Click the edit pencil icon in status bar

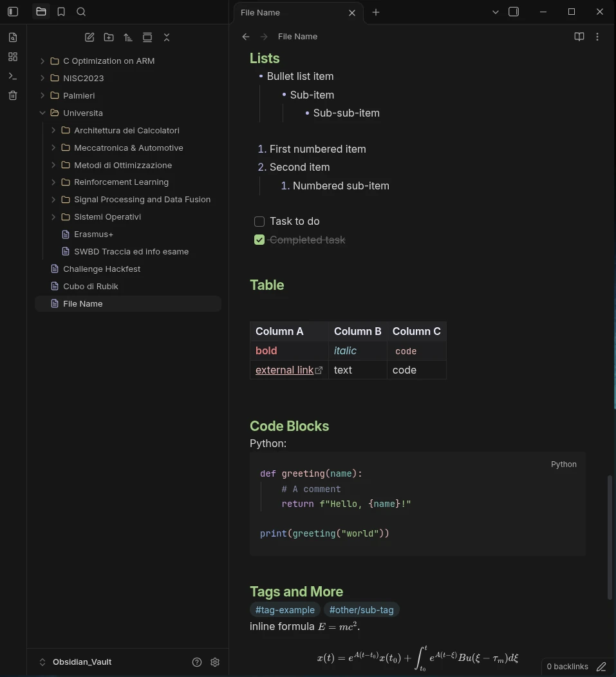coord(601,667)
